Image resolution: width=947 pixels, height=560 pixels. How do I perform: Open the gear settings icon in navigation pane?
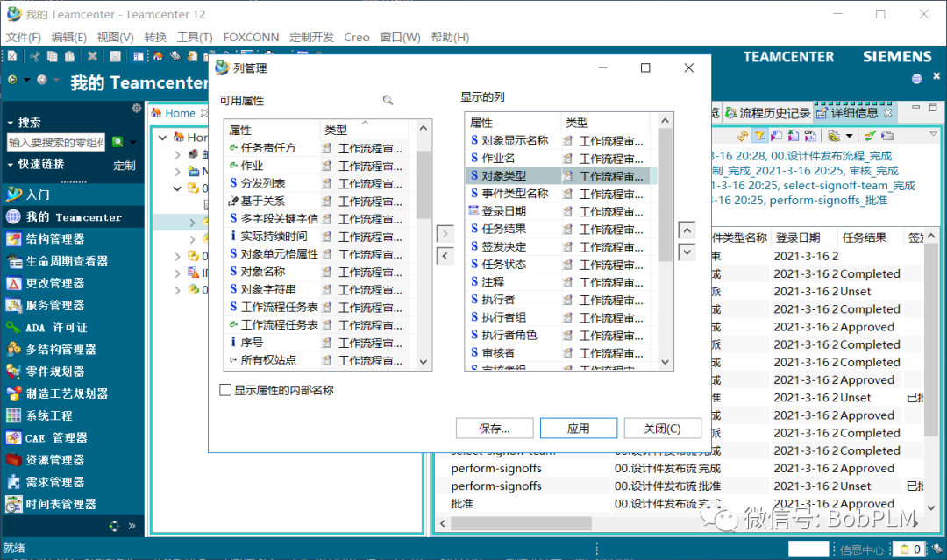(x=137, y=108)
